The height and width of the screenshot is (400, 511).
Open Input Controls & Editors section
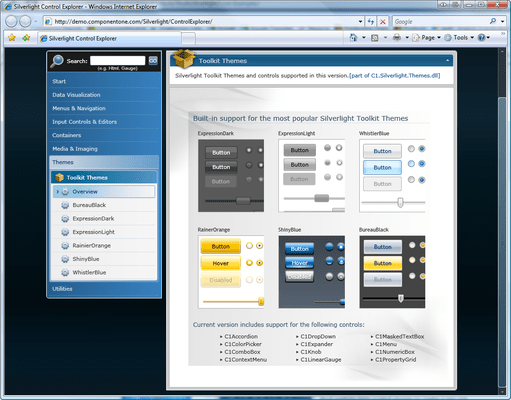(x=104, y=122)
